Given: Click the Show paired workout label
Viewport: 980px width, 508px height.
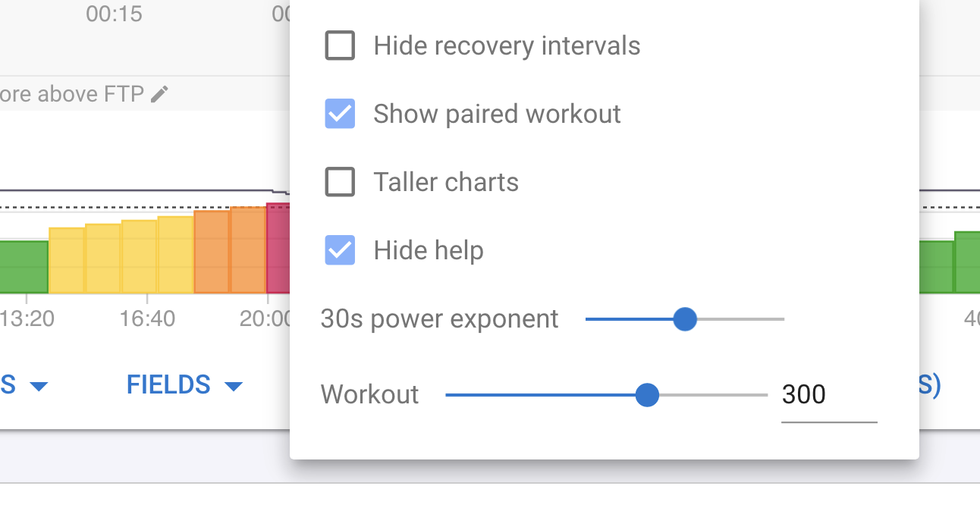Looking at the screenshot, I should click(498, 114).
